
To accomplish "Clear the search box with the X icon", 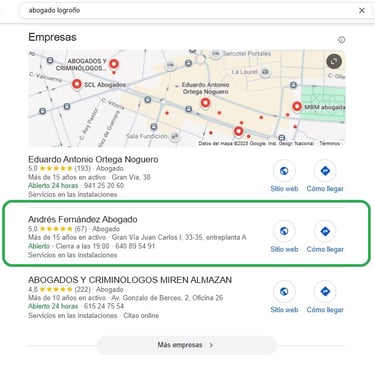I will click(362, 10).
